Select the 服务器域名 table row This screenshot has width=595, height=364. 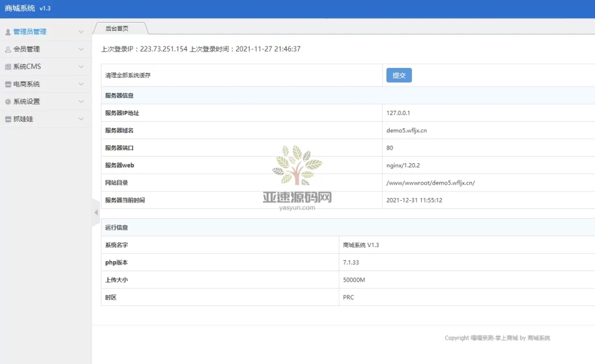(x=232, y=130)
